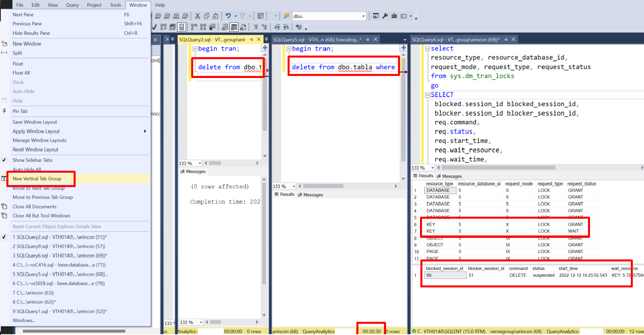
Task: Click the Decrease Indent icon
Action: [x=277, y=27]
